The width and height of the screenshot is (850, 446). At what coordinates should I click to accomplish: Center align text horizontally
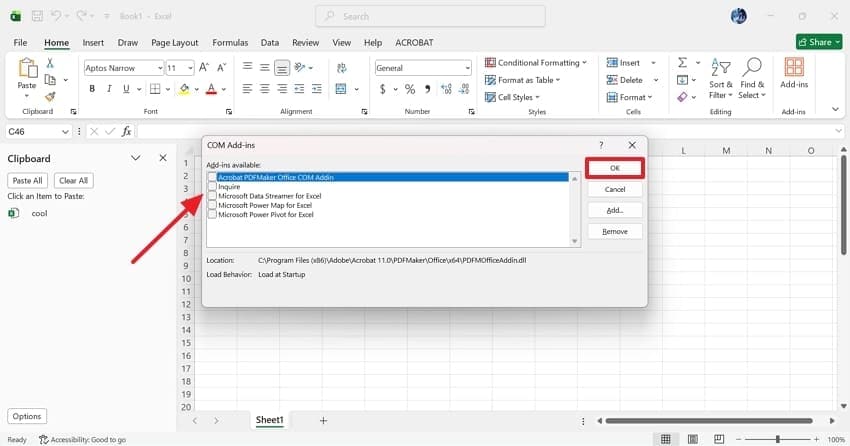click(x=265, y=89)
